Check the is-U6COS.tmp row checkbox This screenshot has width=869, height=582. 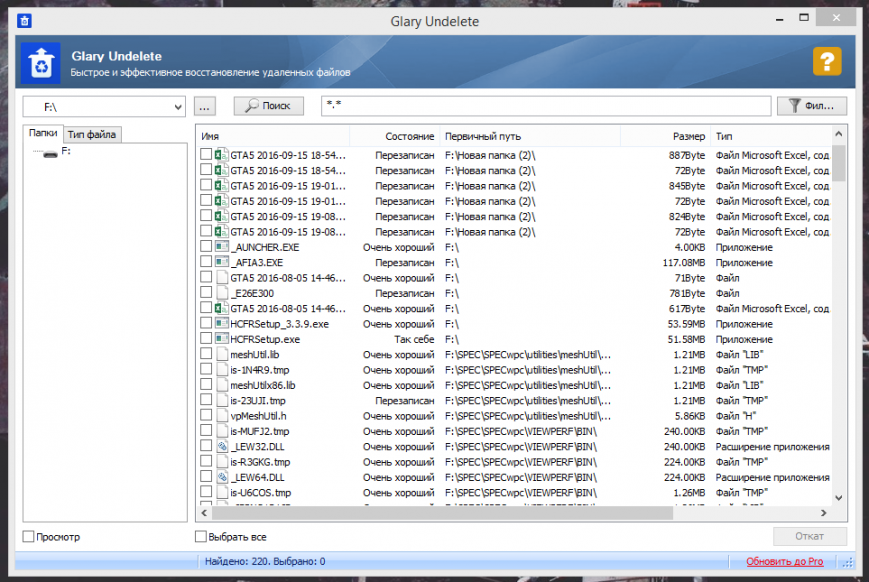(x=206, y=492)
